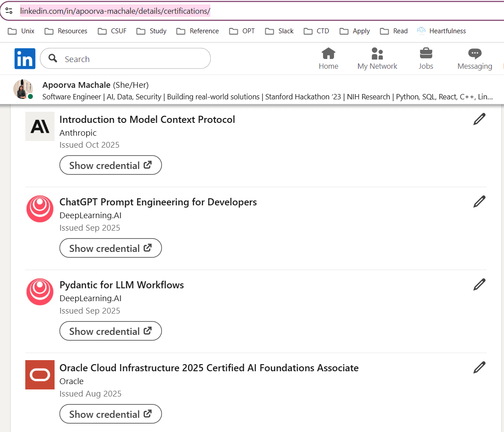Show credential for Oracle AI Foundations Associate
504x432 pixels.
pos(110,414)
